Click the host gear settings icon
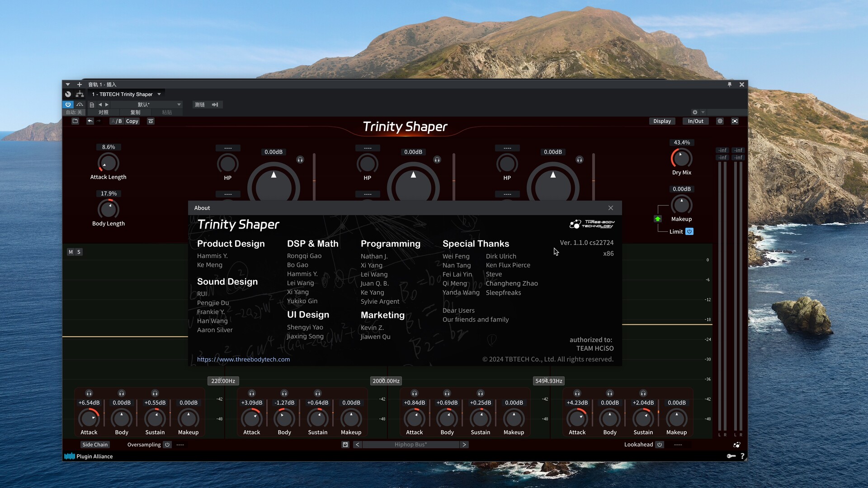This screenshot has width=868, height=488. point(695,112)
